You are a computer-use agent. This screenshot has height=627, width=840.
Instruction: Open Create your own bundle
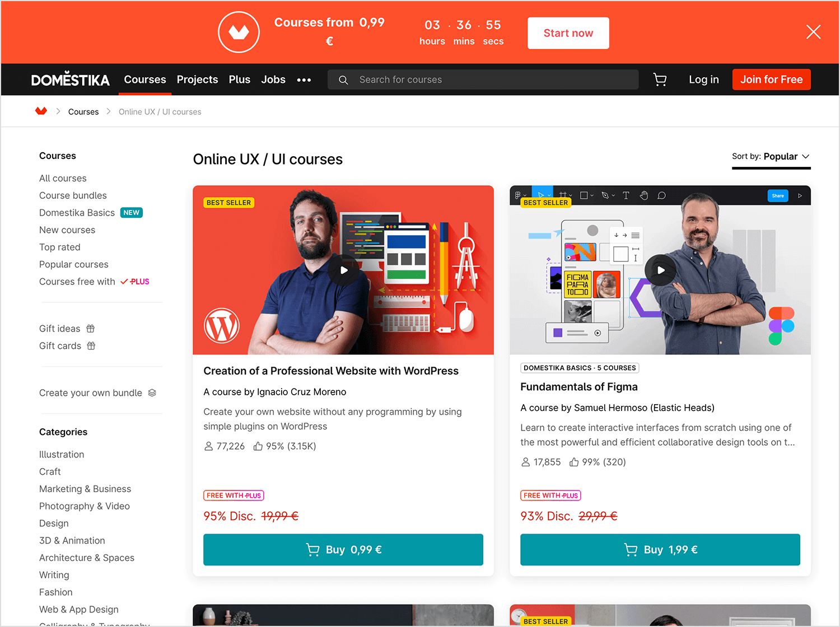tap(91, 393)
